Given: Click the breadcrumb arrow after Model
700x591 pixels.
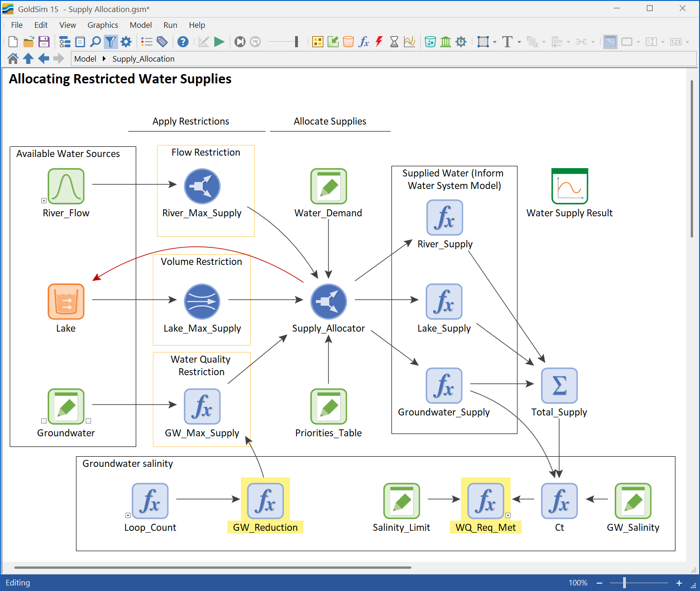Looking at the screenshot, I should coord(104,59).
